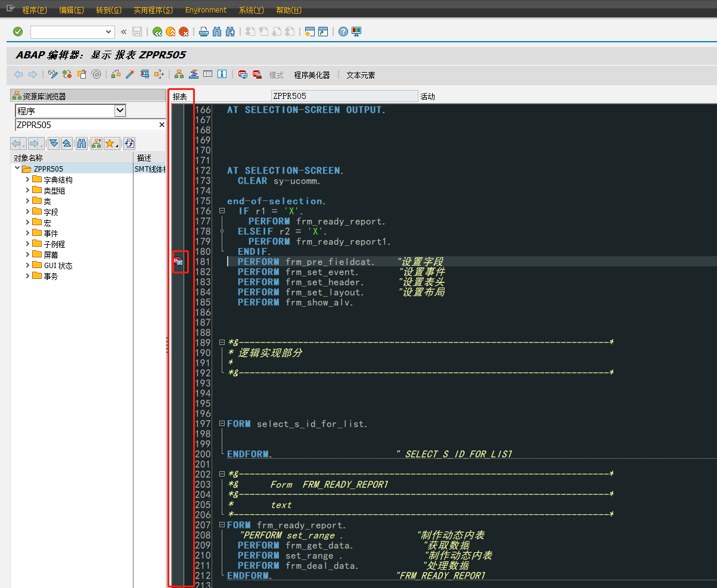Screen dimensions: 717x588
Task: Expand the 事务 folder
Action: point(27,276)
